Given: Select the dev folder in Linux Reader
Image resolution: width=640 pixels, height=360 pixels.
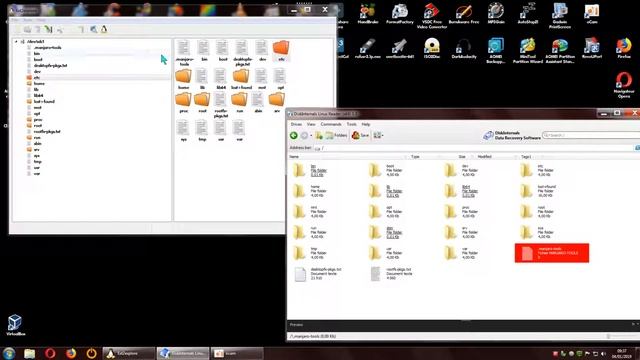Looking at the screenshot, I should 460,170.
